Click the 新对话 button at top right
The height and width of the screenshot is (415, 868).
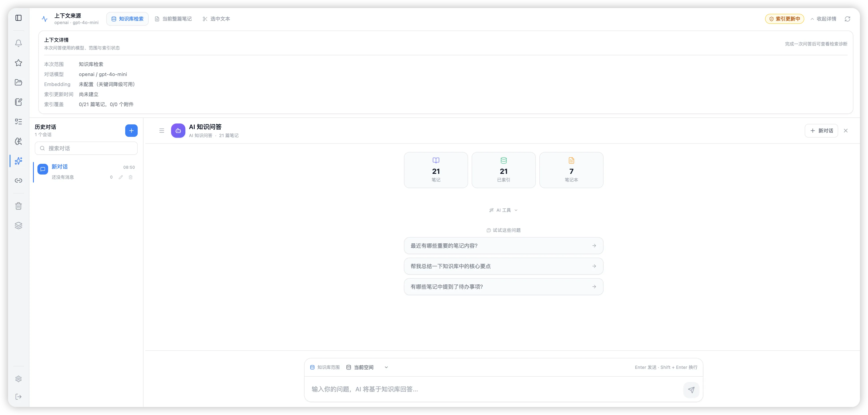[821, 131]
